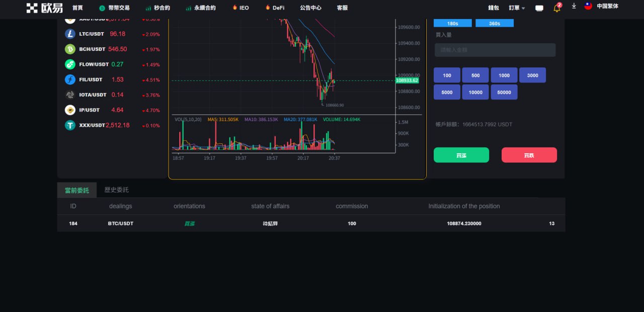Viewport: 644px width, 312px height.
Task: Click the FIL/USDT coin icon
Action: tap(70, 79)
